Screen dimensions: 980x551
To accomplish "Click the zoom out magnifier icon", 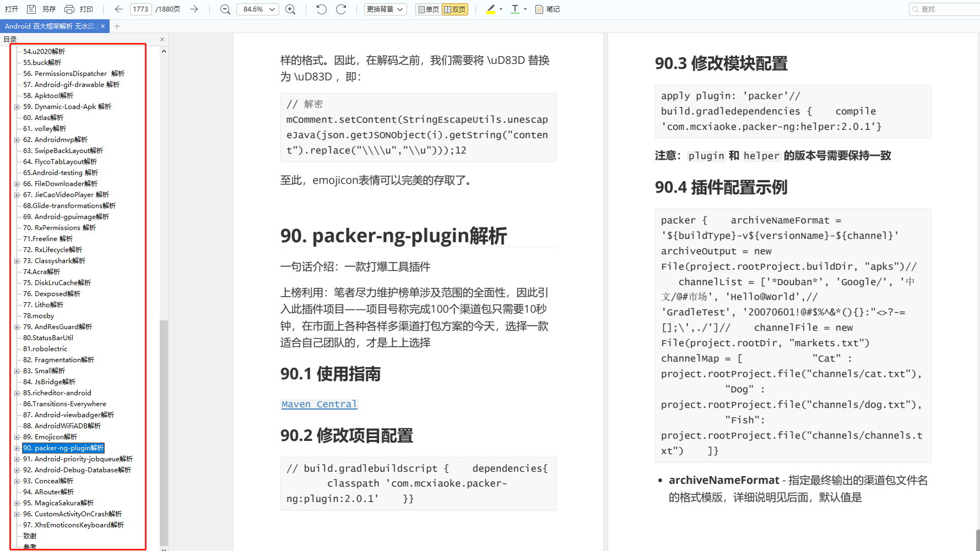I will 225,9.
